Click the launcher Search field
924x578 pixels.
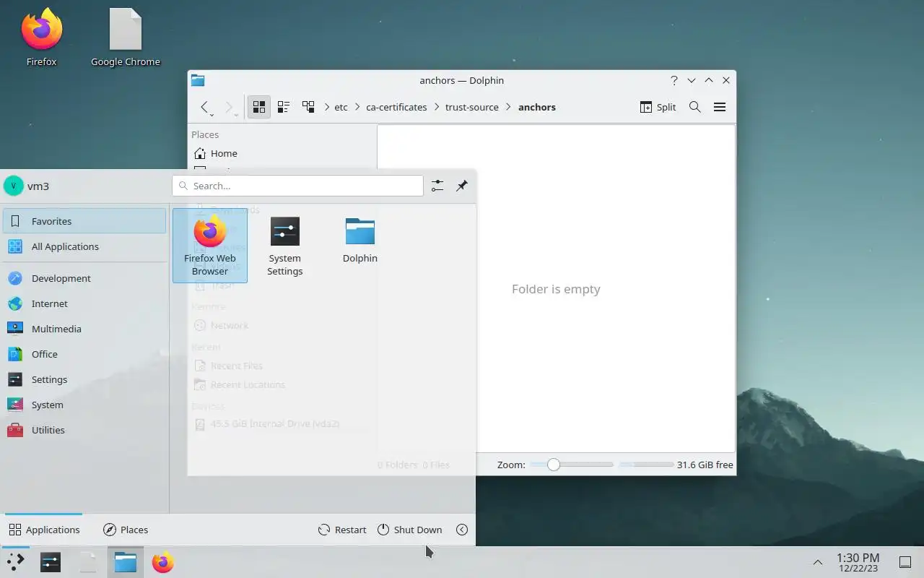tap(297, 186)
